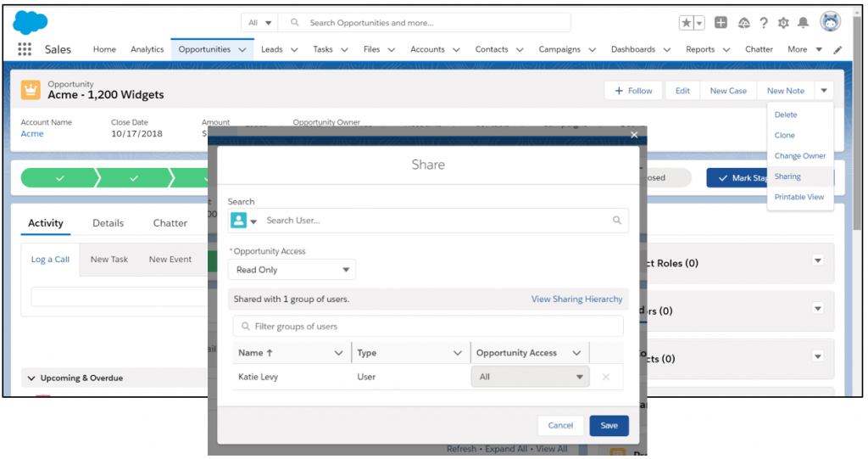The image size is (868, 459).
Task: Collapse the Upcoming & Overdue section
Action: (31, 378)
